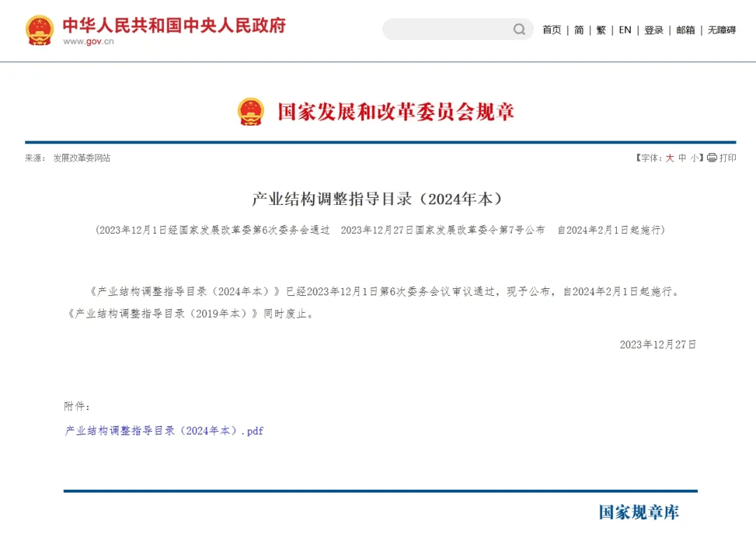This screenshot has height=545, width=756.
Task: Click the magnifier search icon
Action: pos(519,29)
